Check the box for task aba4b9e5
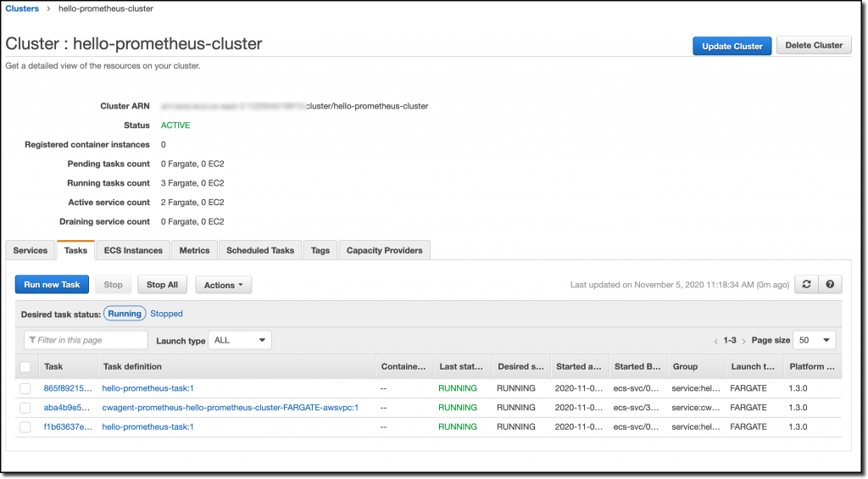 coord(25,408)
